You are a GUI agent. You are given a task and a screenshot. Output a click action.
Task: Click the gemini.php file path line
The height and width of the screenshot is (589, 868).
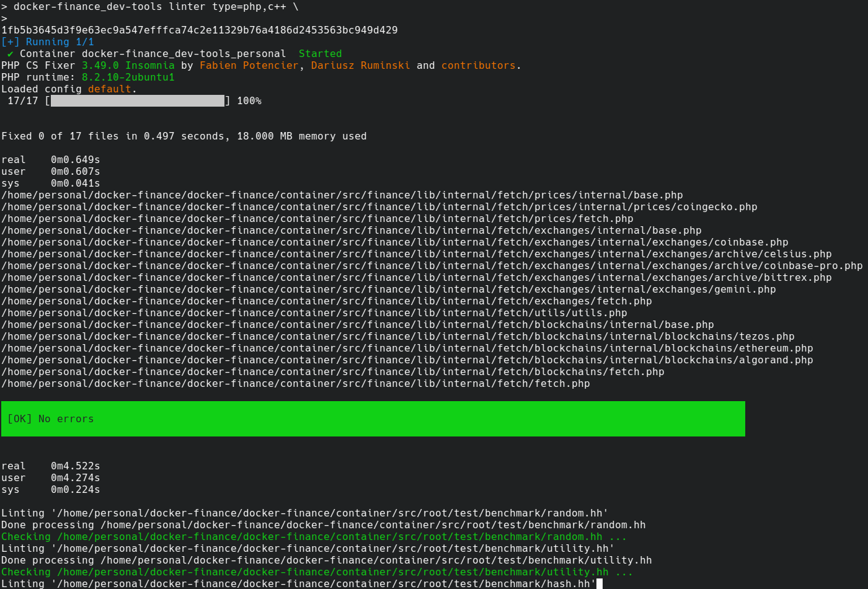point(388,290)
